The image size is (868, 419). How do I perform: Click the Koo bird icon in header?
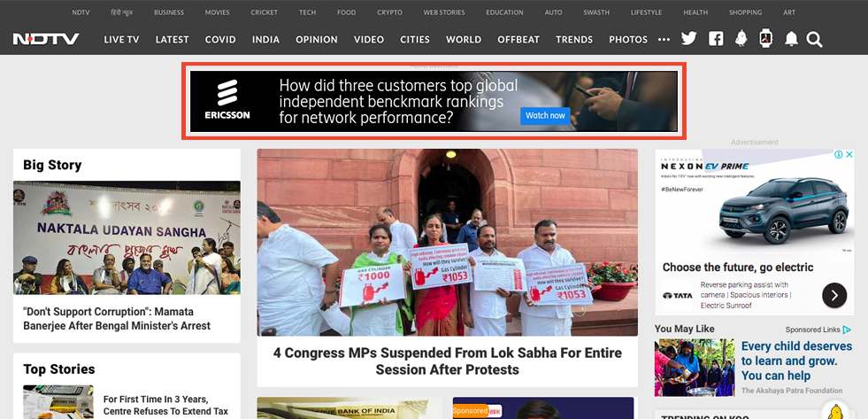[x=741, y=38]
